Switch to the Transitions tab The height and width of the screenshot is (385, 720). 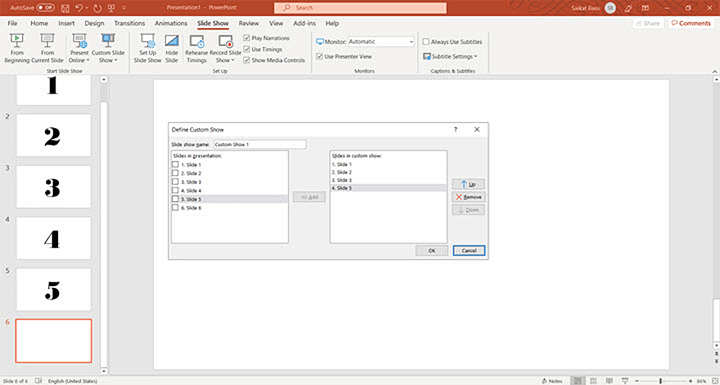[129, 23]
